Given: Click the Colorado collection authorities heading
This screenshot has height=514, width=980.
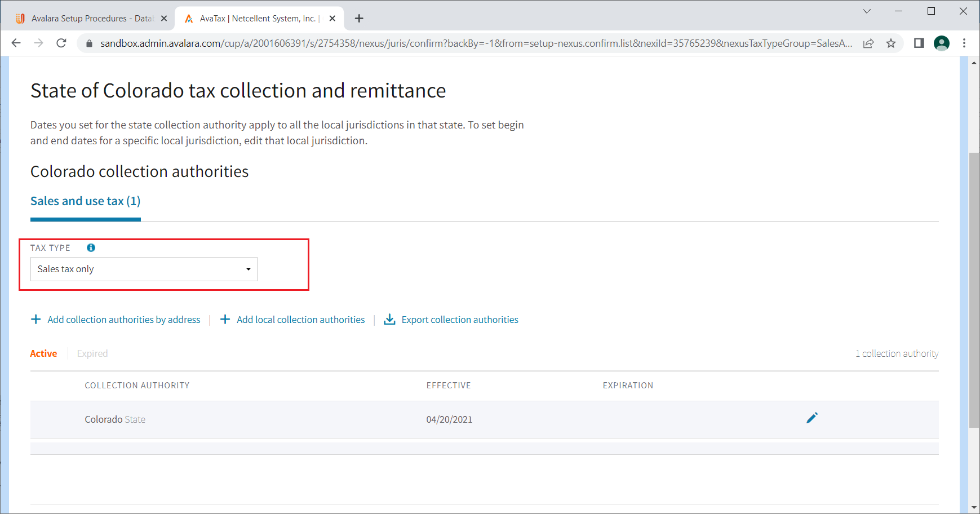Looking at the screenshot, I should [140, 171].
